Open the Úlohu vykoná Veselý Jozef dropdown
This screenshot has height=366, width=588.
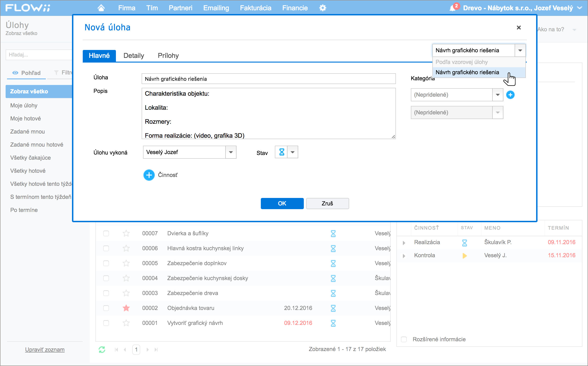[x=231, y=152]
